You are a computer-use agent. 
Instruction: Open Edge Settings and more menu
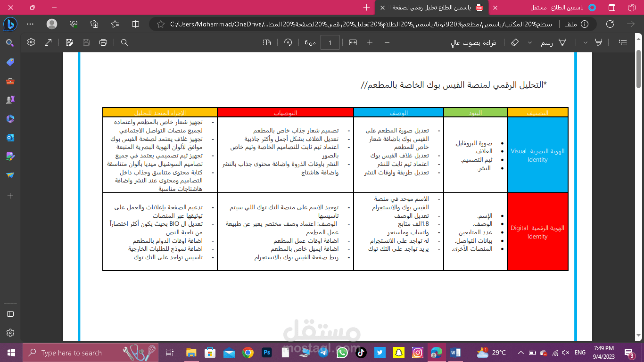pos(31,24)
